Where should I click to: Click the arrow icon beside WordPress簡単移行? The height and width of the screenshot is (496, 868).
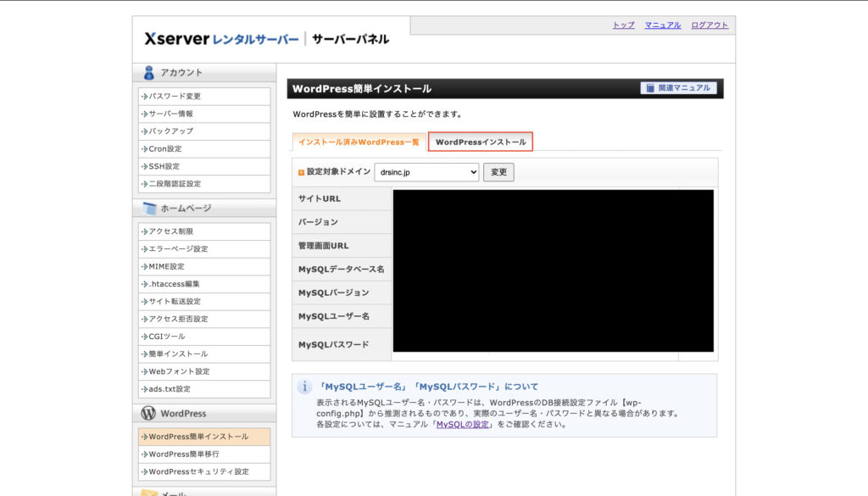(x=144, y=454)
